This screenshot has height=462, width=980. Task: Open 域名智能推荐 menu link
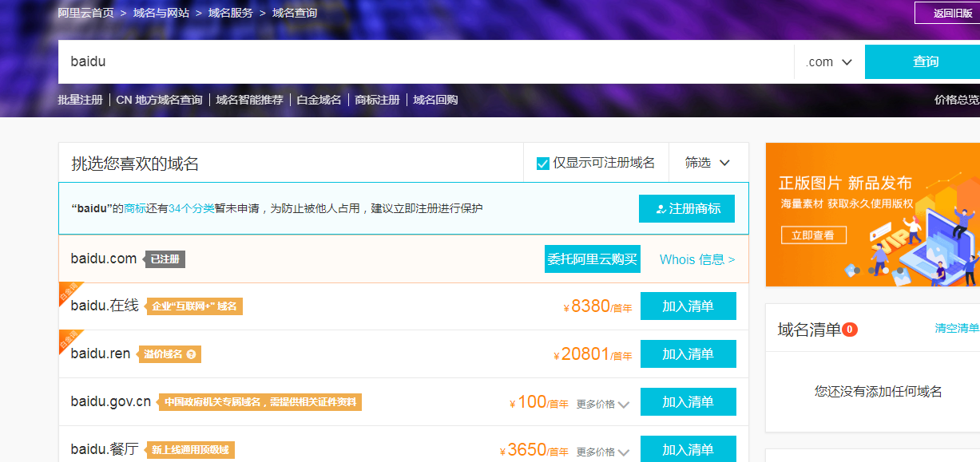(x=250, y=100)
